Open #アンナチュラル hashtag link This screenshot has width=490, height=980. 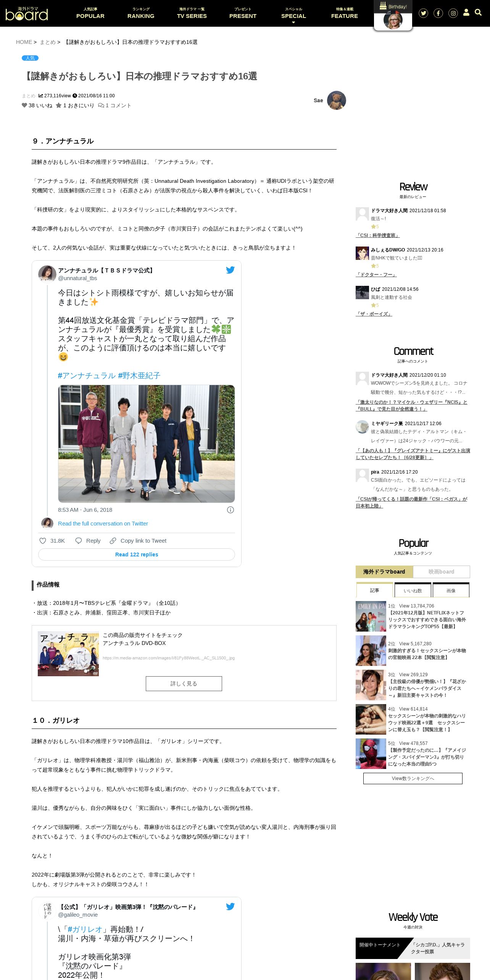coord(87,376)
